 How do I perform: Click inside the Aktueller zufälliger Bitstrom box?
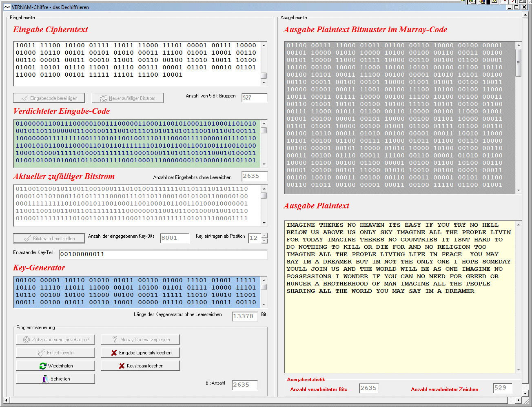pos(137,206)
